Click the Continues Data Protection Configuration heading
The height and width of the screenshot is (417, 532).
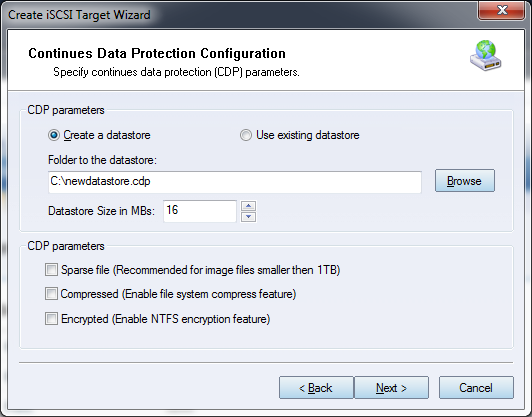(157, 53)
